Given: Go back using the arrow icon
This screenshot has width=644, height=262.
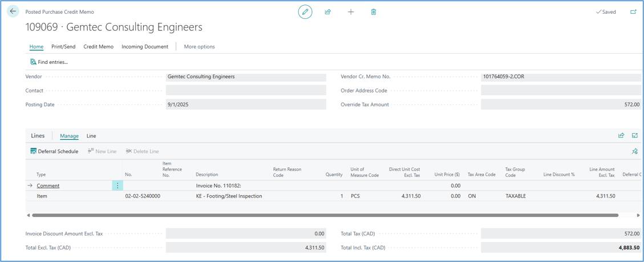Looking at the screenshot, I should [13, 11].
